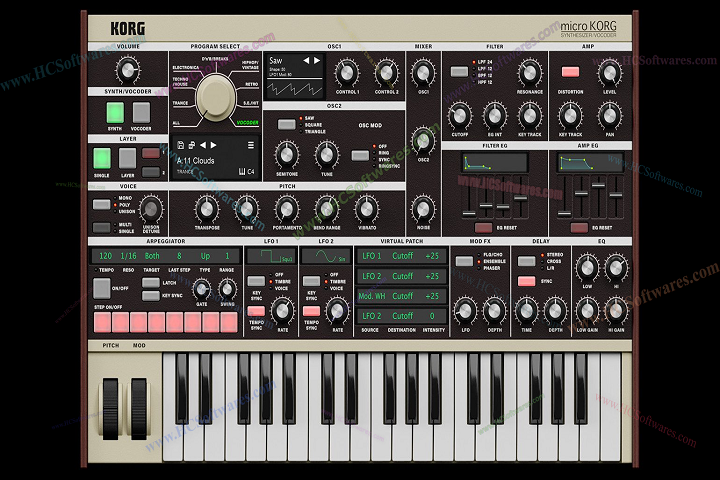Select Retro program category
Image resolution: width=720 pixels, height=480 pixels.
tap(252, 85)
